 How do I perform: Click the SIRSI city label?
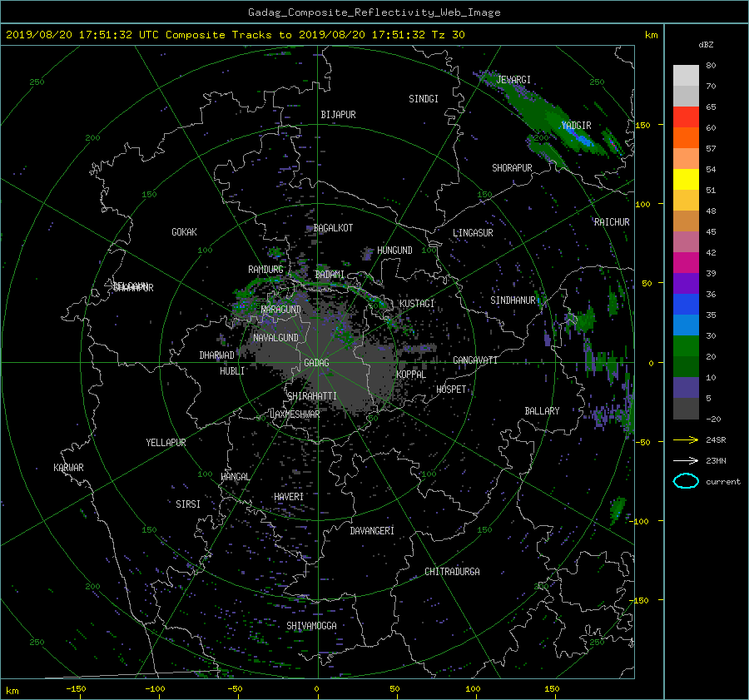pos(188,504)
